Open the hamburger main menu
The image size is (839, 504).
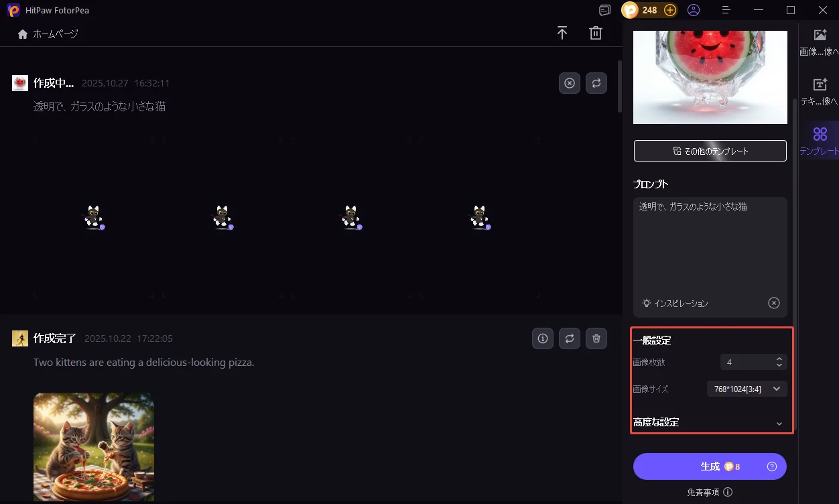click(726, 10)
